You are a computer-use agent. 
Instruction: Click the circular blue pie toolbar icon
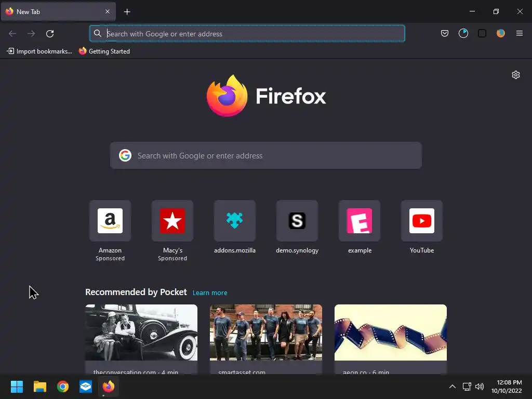tap(463, 33)
